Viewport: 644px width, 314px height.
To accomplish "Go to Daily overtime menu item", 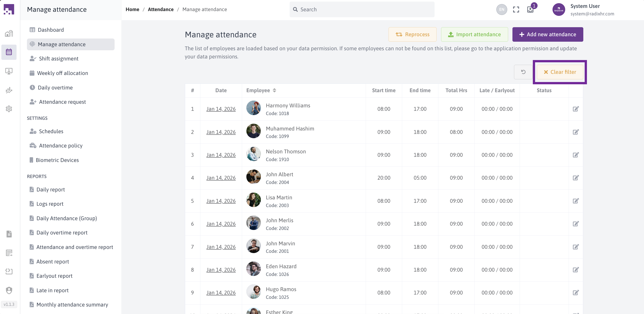I will pos(55,88).
